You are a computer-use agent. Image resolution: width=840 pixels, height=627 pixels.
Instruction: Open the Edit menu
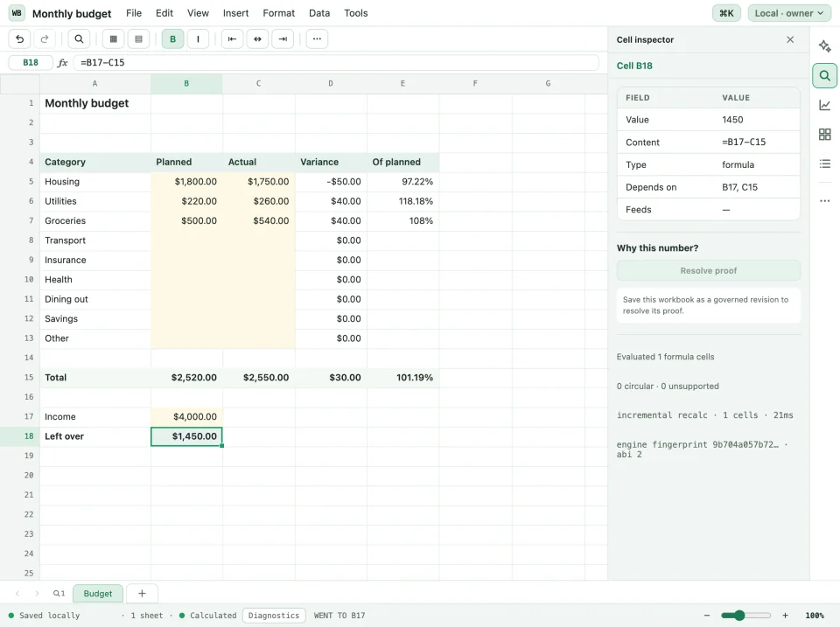coord(164,13)
